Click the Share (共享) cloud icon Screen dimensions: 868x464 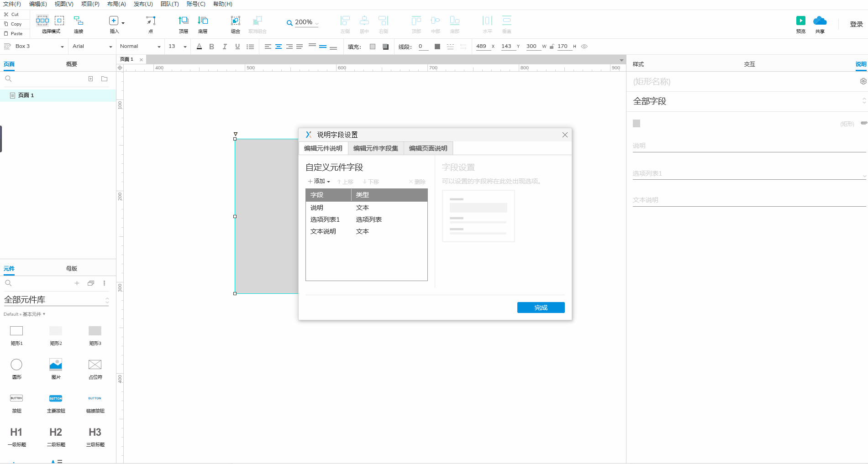[x=820, y=21]
